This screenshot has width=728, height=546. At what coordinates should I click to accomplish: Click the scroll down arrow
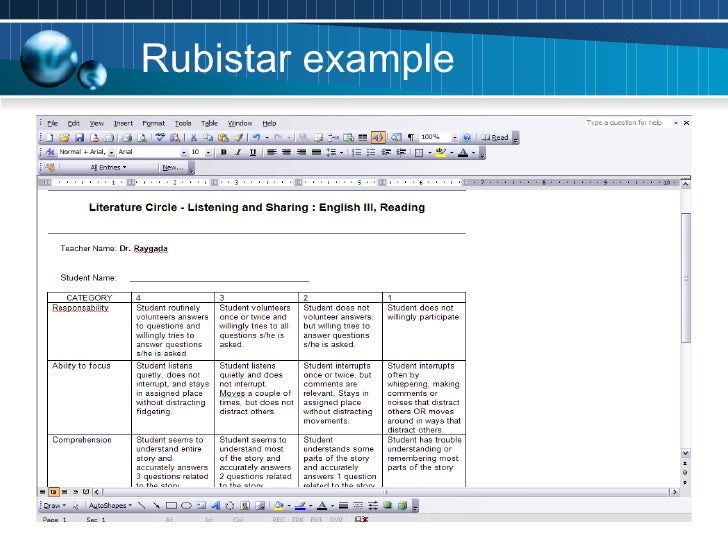point(686,453)
